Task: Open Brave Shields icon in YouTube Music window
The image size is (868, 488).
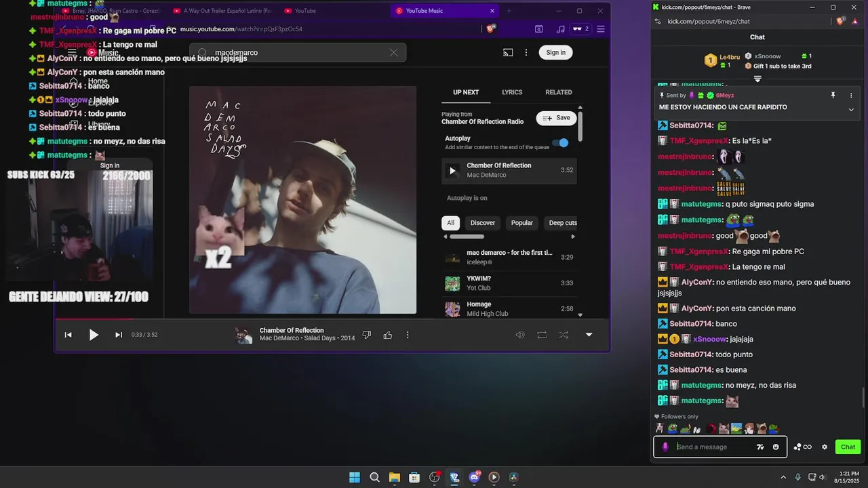Action: pos(491,28)
